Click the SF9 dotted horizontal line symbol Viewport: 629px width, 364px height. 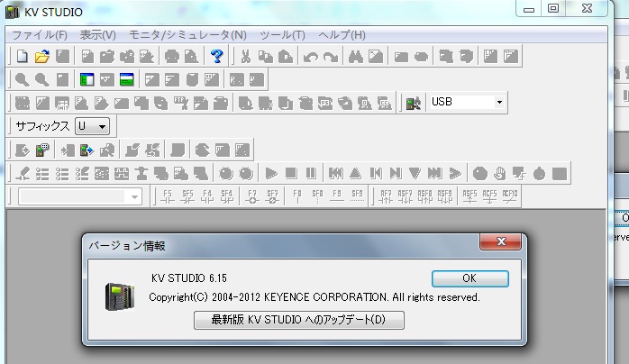(x=357, y=196)
